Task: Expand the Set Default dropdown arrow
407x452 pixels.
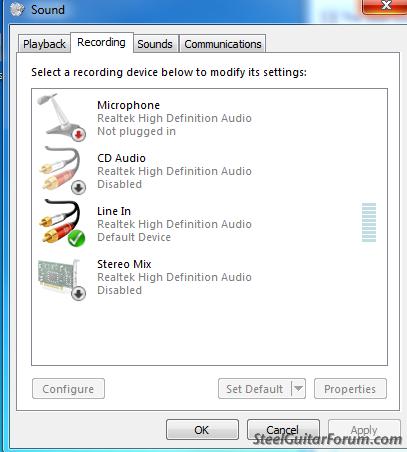Action: [298, 388]
